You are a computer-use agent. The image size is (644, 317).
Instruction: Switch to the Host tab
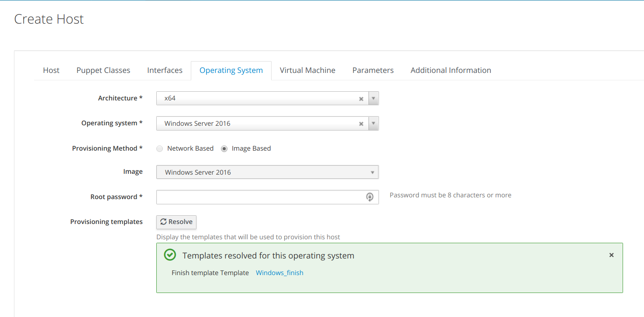[51, 70]
